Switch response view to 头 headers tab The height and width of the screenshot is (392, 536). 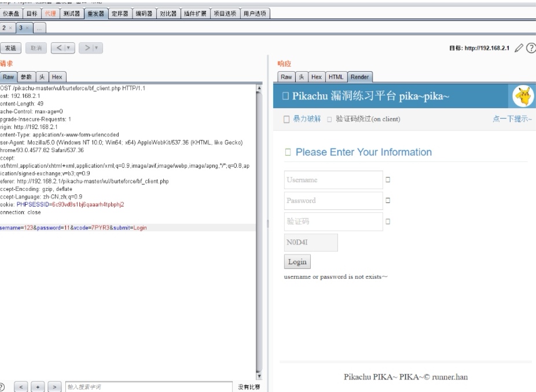click(302, 77)
